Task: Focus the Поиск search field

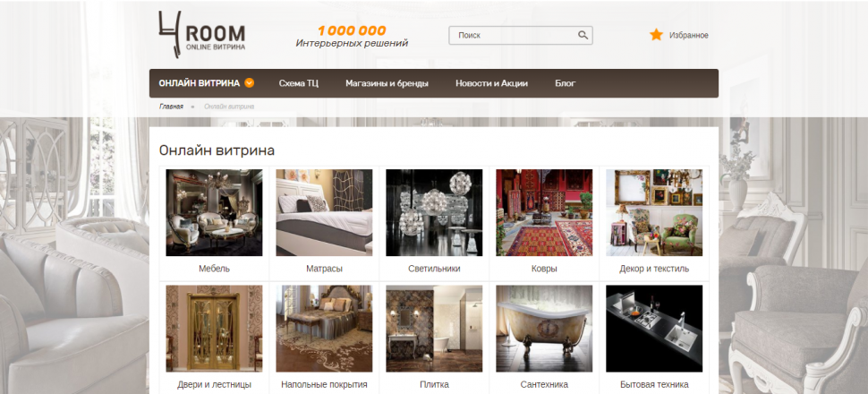Action: 515,35
